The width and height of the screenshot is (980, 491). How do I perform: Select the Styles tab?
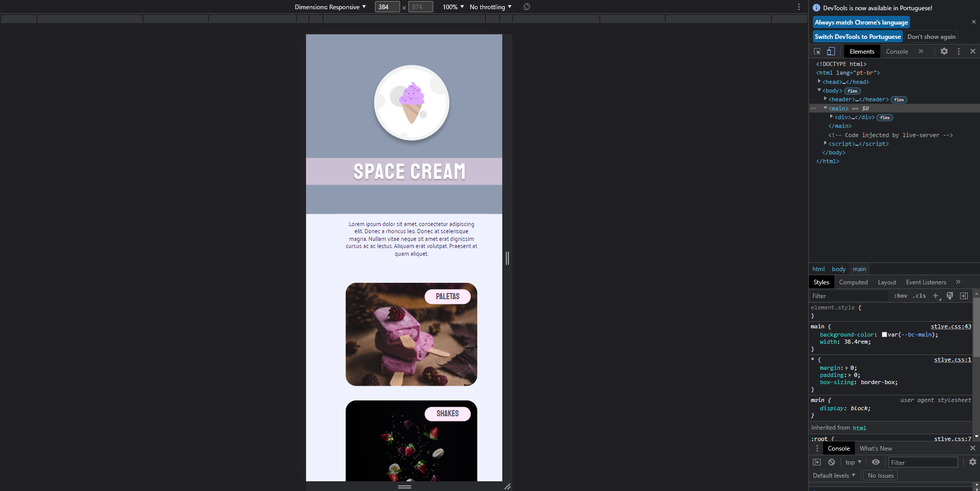point(821,282)
